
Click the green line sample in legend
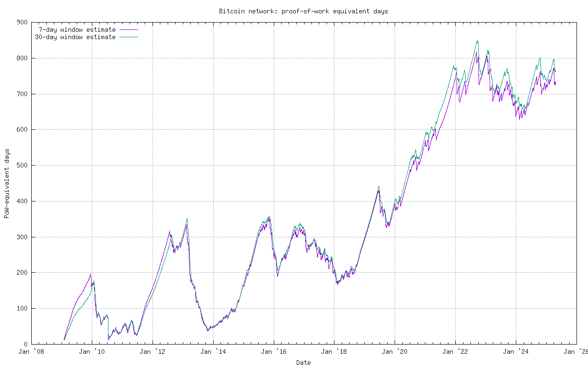point(129,37)
